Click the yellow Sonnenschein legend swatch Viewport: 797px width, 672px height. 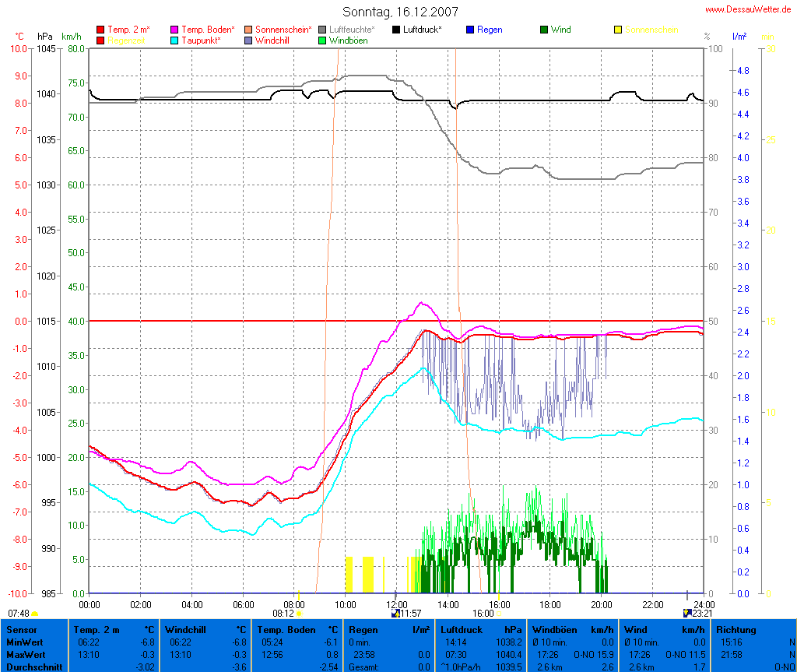point(618,30)
